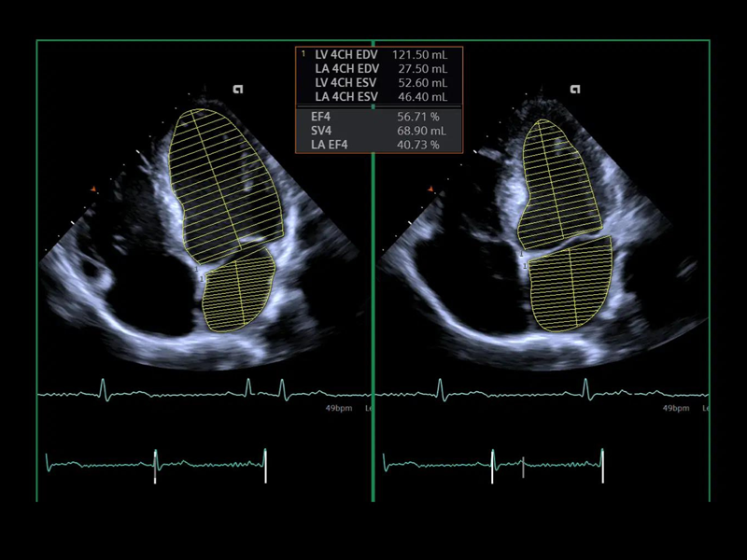Click the LA 4CH ESV result row

click(x=380, y=97)
